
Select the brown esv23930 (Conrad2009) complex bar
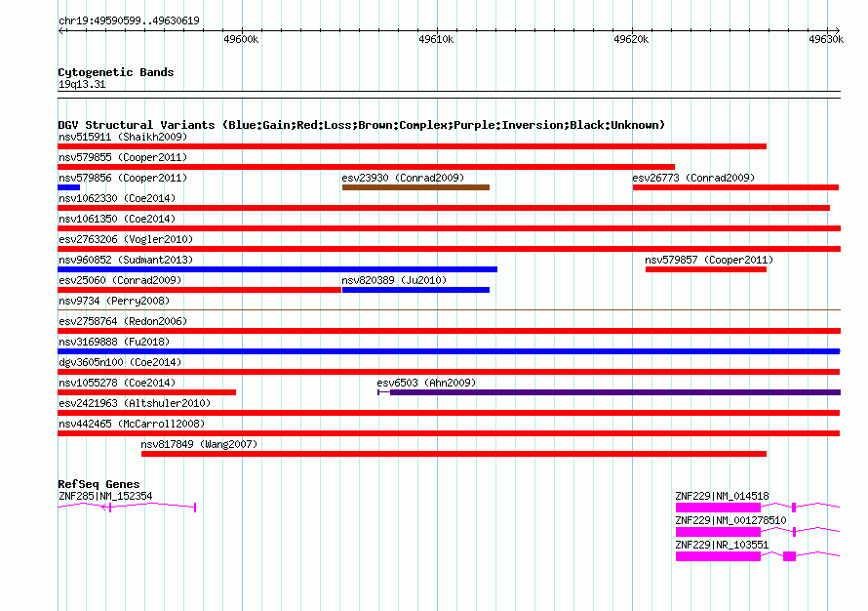[x=415, y=187]
